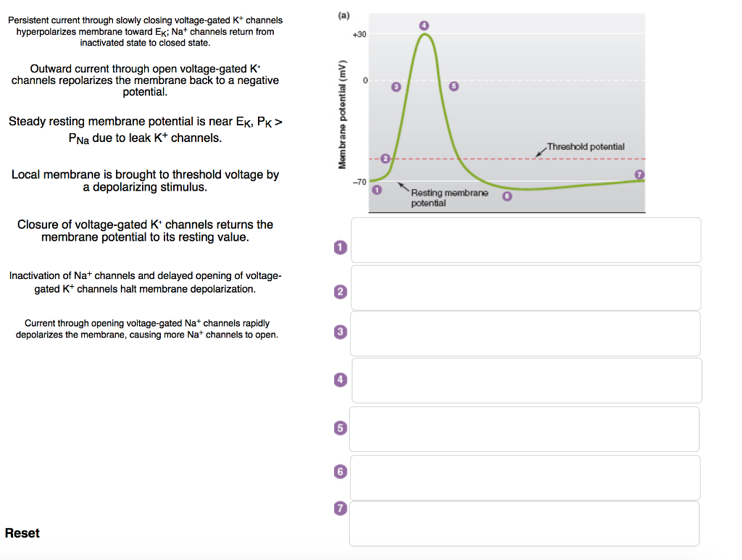Image resolution: width=742 pixels, height=560 pixels.
Task: Click numbered badge 5 beside the fifth answer box
Action: (x=338, y=427)
